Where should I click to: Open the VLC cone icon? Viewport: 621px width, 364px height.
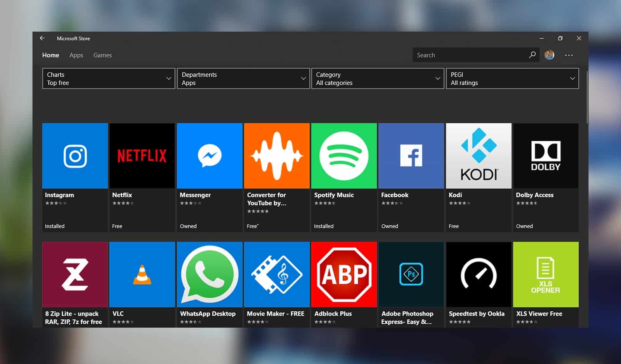pyautogui.click(x=142, y=274)
